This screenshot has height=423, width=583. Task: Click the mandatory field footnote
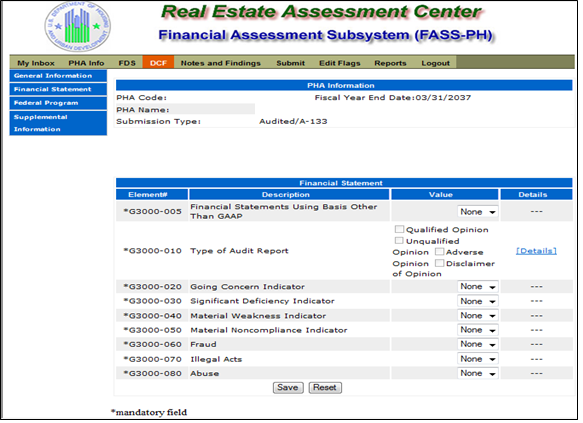coord(149,412)
